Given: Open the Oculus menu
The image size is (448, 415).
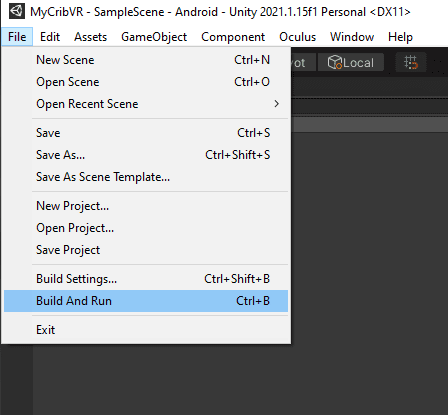Looking at the screenshot, I should click(297, 37).
